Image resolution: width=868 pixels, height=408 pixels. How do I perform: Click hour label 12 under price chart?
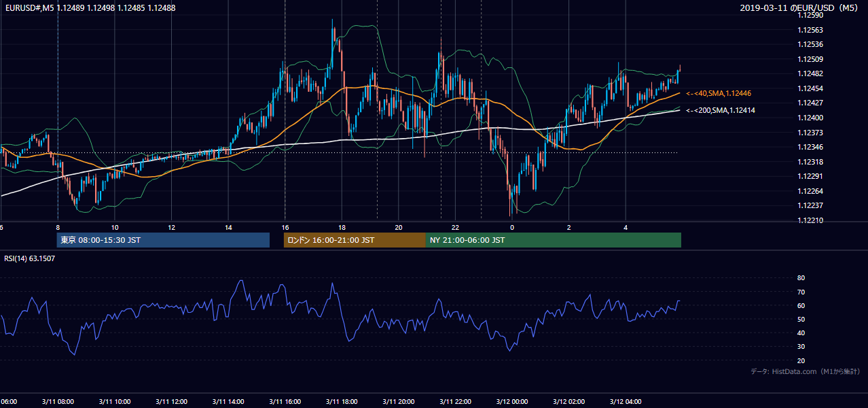(x=172, y=227)
